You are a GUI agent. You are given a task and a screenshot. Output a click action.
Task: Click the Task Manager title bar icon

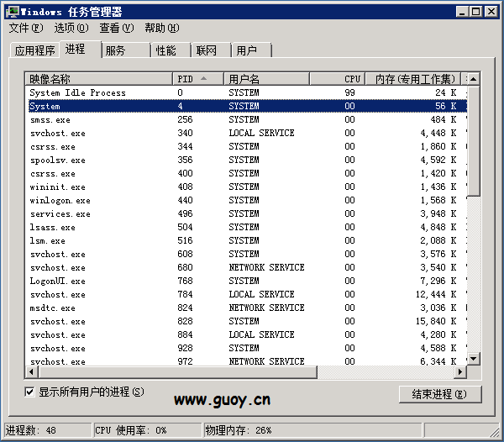coord(13,12)
